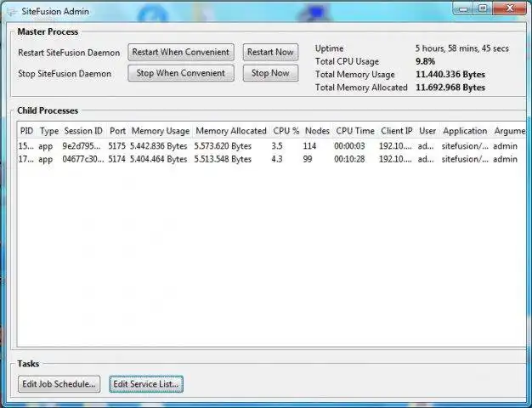
Task: Maximize the SiteFusion Admin window
Action: pyautogui.click(x=483, y=8)
